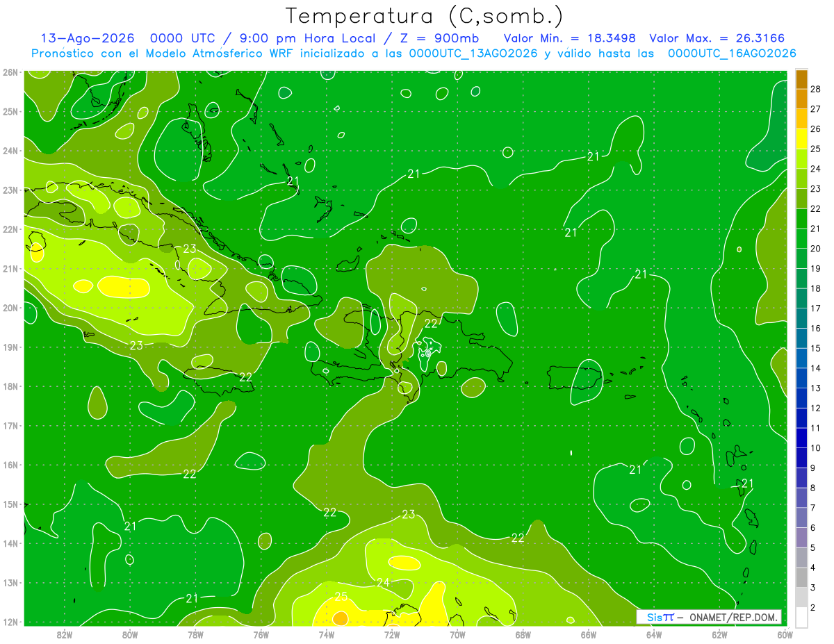Click the color scale value 5
The height and width of the screenshot is (644, 834).
coord(813,547)
